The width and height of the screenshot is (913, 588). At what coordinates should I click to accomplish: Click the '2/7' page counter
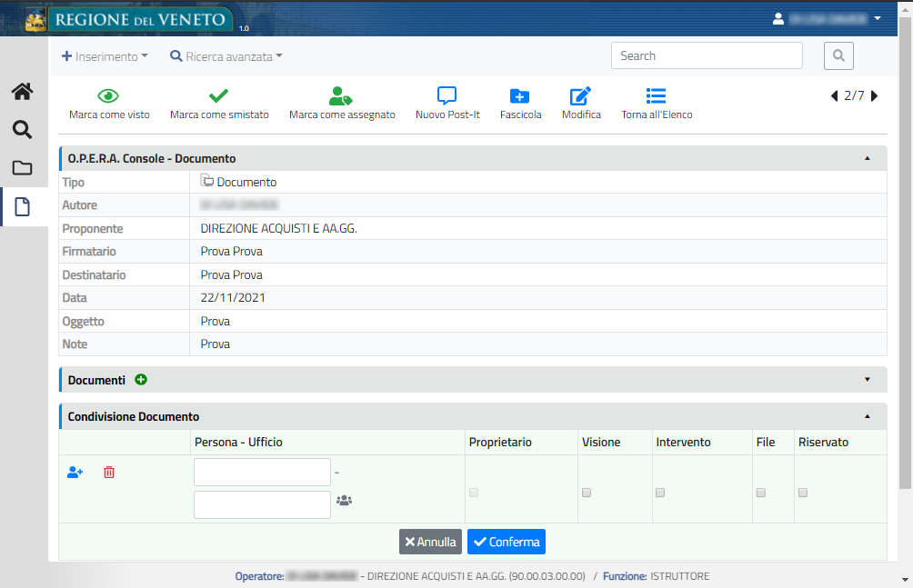pos(854,95)
